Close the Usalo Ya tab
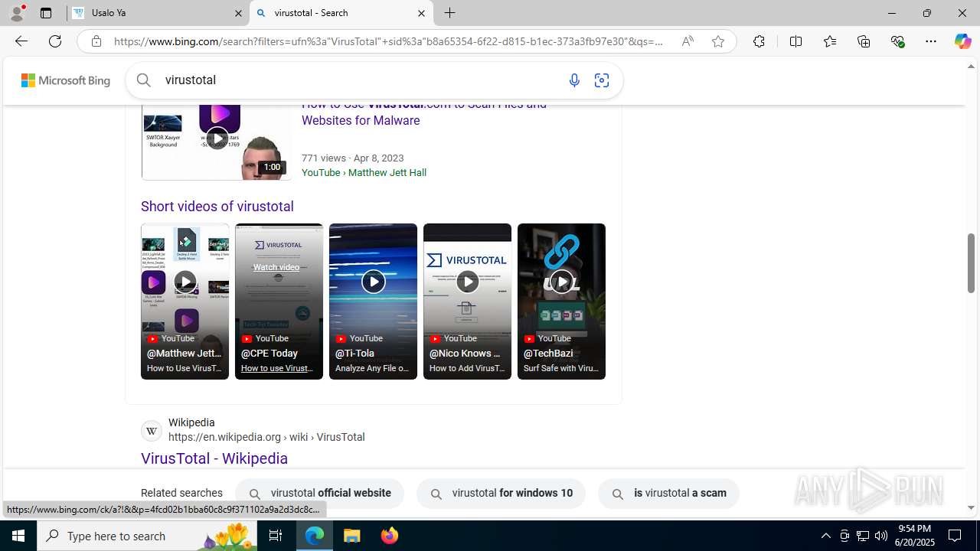 238,13
